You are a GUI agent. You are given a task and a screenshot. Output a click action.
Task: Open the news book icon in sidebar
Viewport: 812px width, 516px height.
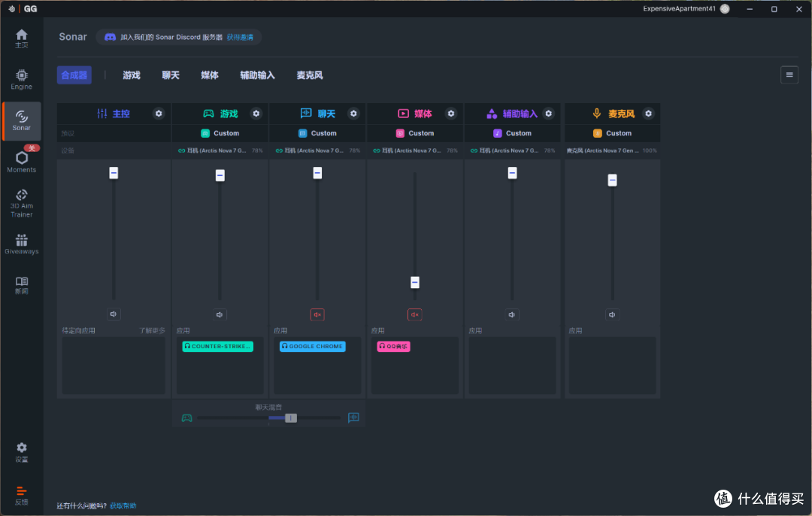pyautogui.click(x=21, y=285)
